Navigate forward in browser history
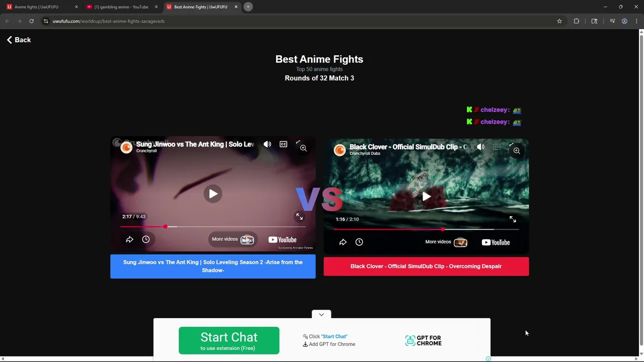Image resolution: width=644 pixels, height=362 pixels. 19,21
